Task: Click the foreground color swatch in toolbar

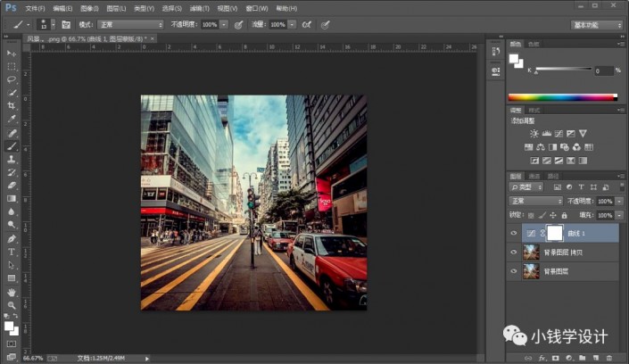Action: [x=8, y=327]
